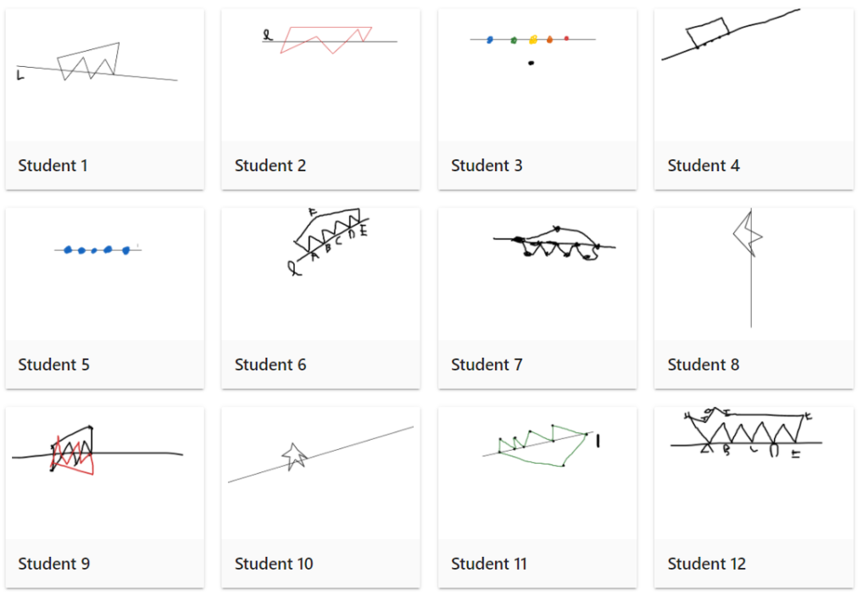Image resolution: width=868 pixels, height=595 pixels.
Task: View Student 11's green polygon drawing
Action: click(x=537, y=473)
